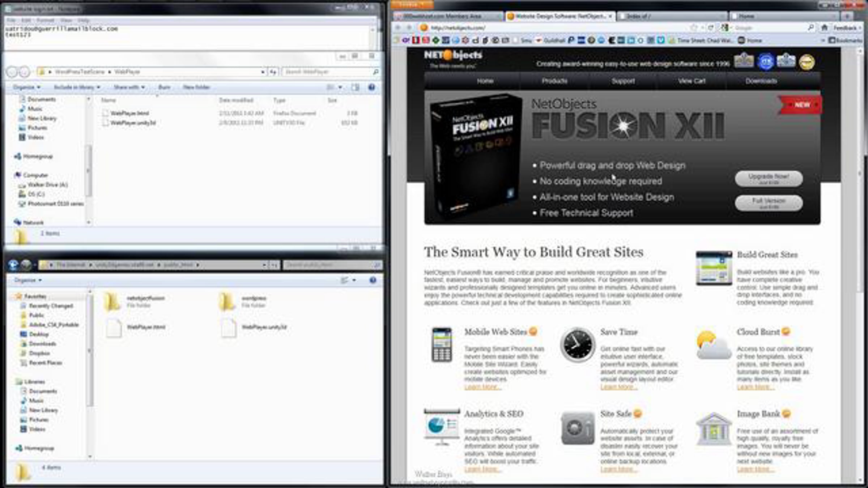
Task: Click the Upgrade Now button
Action: (769, 179)
